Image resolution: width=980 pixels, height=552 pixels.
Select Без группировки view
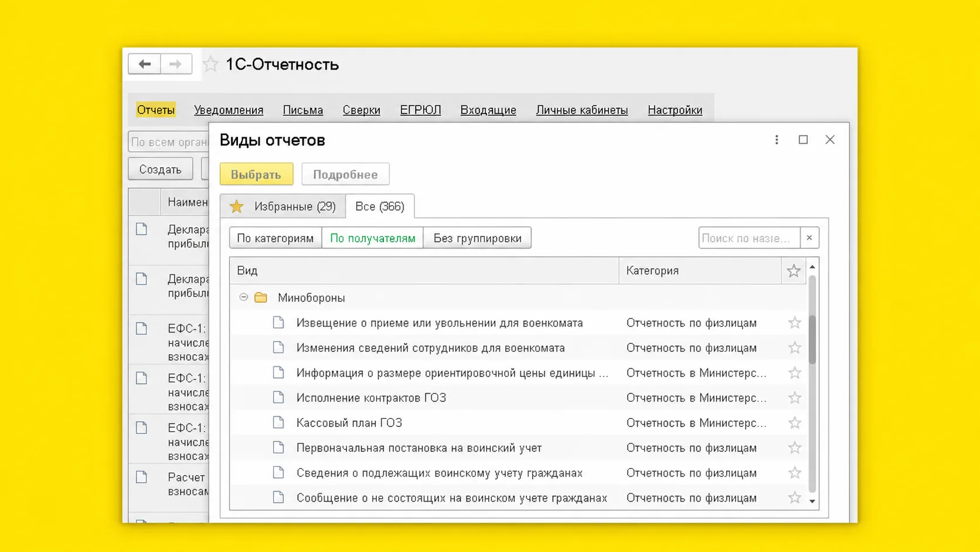click(x=477, y=238)
